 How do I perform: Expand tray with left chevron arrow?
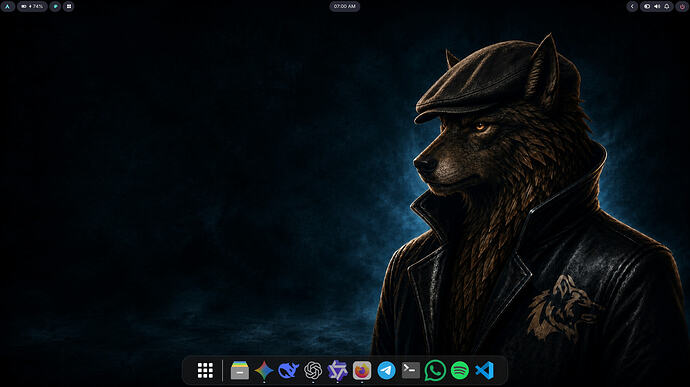(632, 6)
